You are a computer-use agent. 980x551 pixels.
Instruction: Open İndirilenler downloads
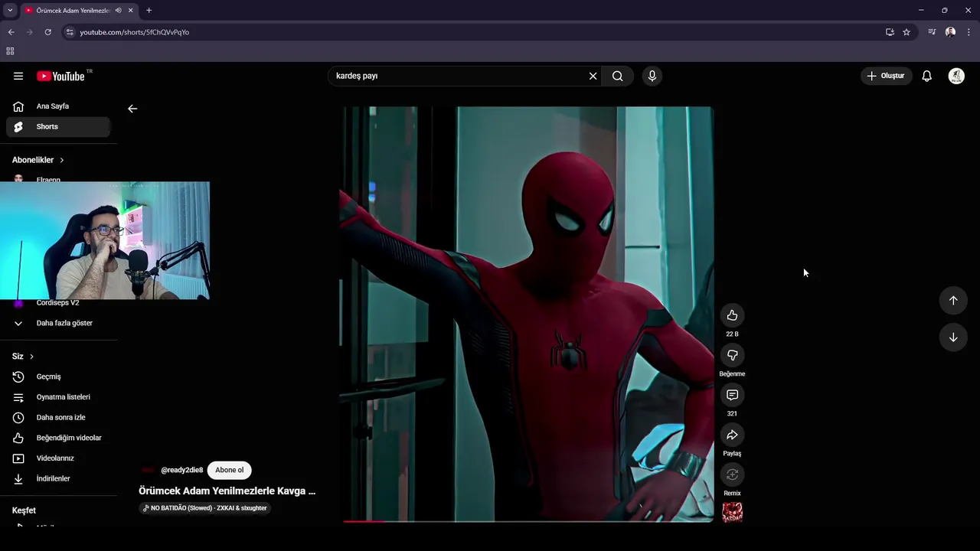pyautogui.click(x=58, y=479)
